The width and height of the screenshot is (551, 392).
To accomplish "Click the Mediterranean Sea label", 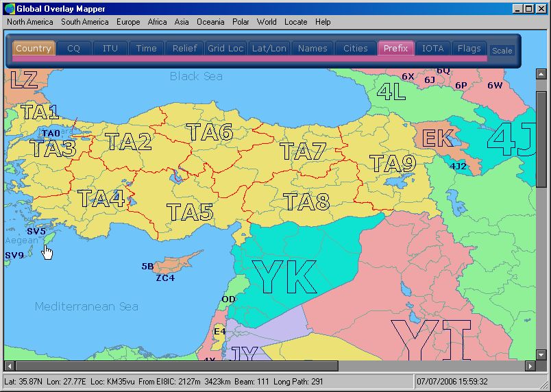I will [x=86, y=306].
